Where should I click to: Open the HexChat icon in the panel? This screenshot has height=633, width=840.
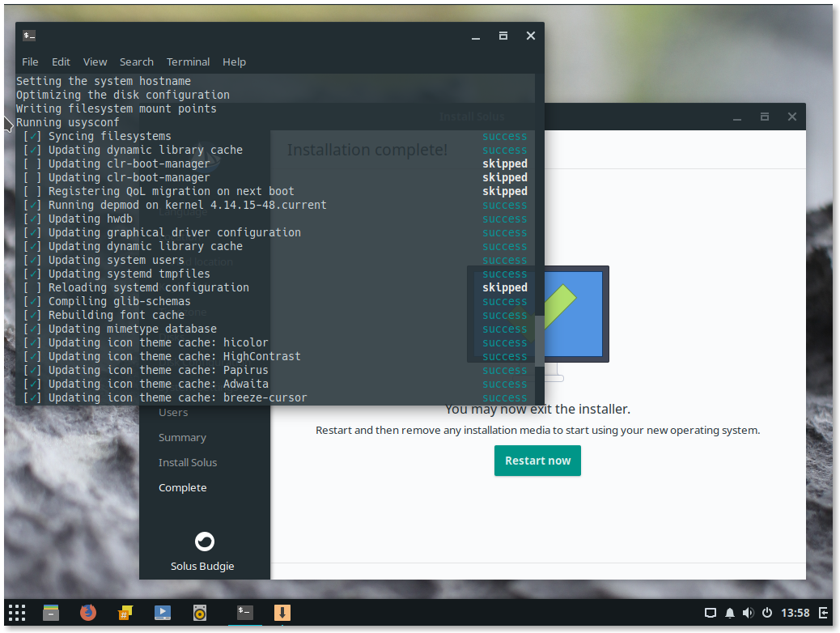[125, 613]
